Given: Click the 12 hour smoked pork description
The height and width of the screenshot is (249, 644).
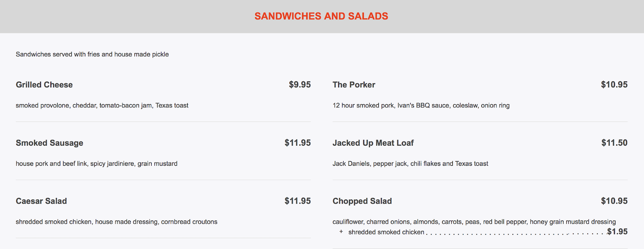Looking at the screenshot, I should click(x=421, y=105).
